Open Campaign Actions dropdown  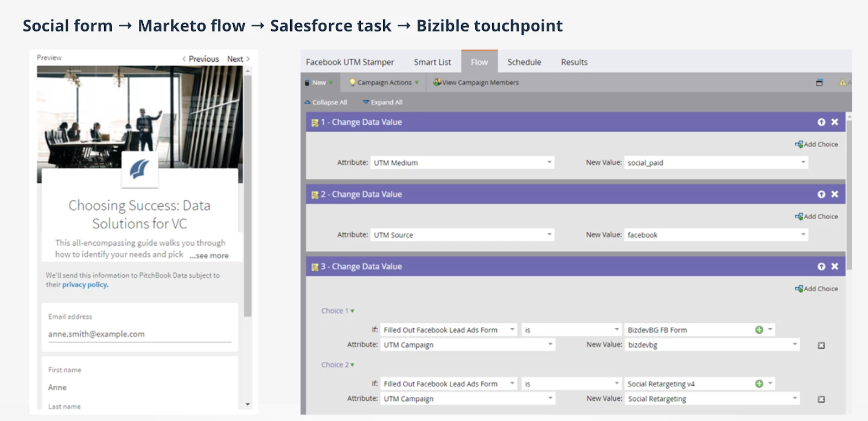point(384,82)
